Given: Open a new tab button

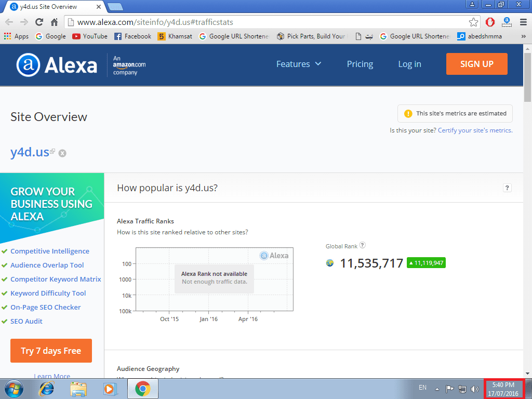Looking at the screenshot, I should coord(115,7).
